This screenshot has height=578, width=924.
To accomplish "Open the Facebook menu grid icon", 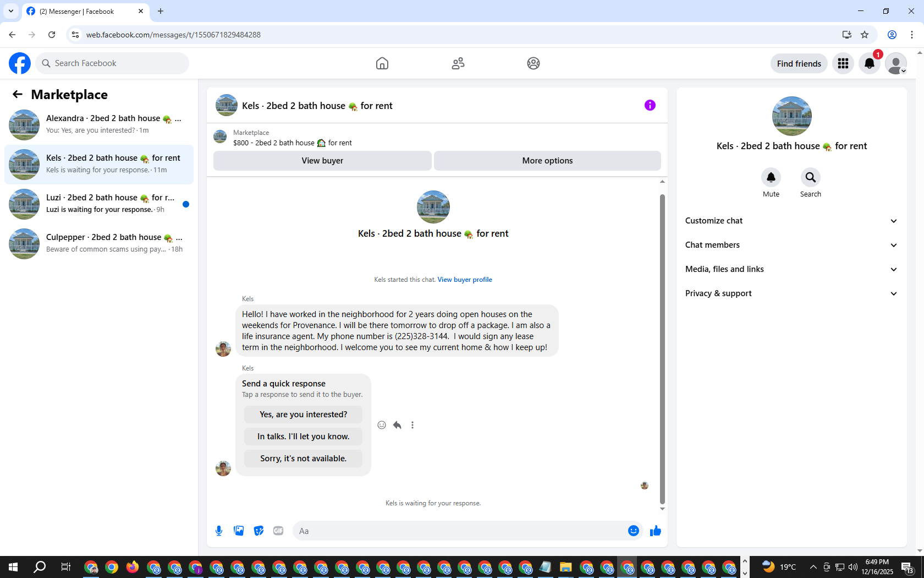I will pyautogui.click(x=843, y=63).
